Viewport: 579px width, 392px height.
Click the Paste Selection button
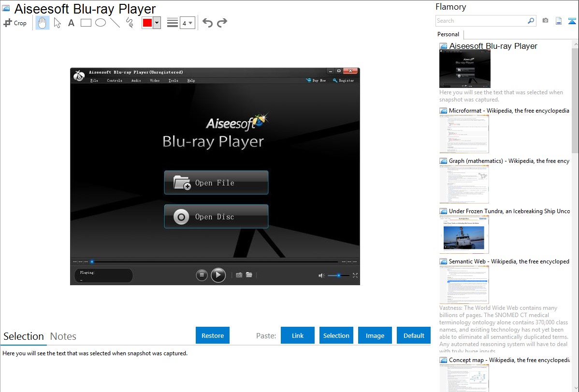click(336, 335)
